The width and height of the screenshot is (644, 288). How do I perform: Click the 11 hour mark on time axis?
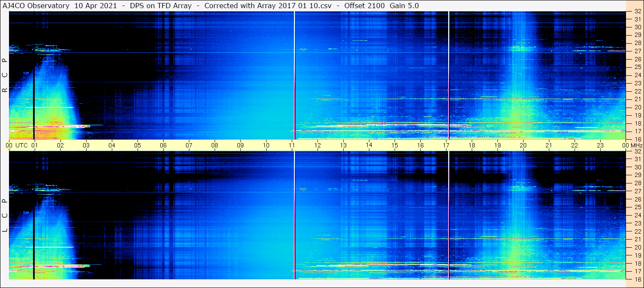pos(292,145)
